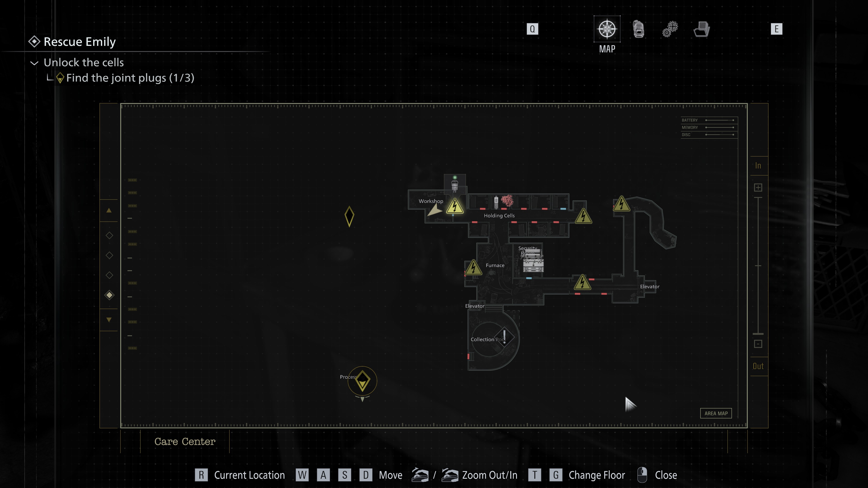Click the AREA MAP button

pos(716,413)
